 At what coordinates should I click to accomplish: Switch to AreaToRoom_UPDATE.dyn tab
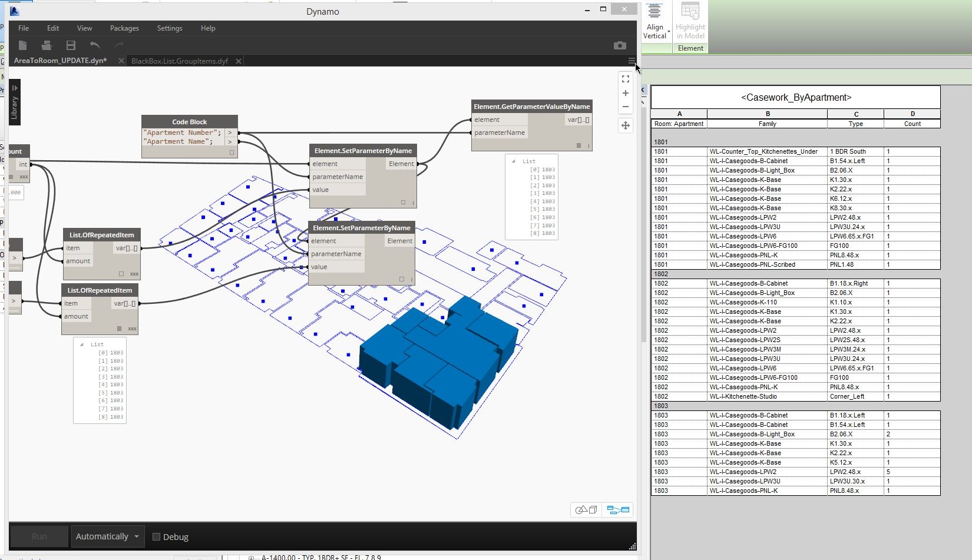(61, 61)
